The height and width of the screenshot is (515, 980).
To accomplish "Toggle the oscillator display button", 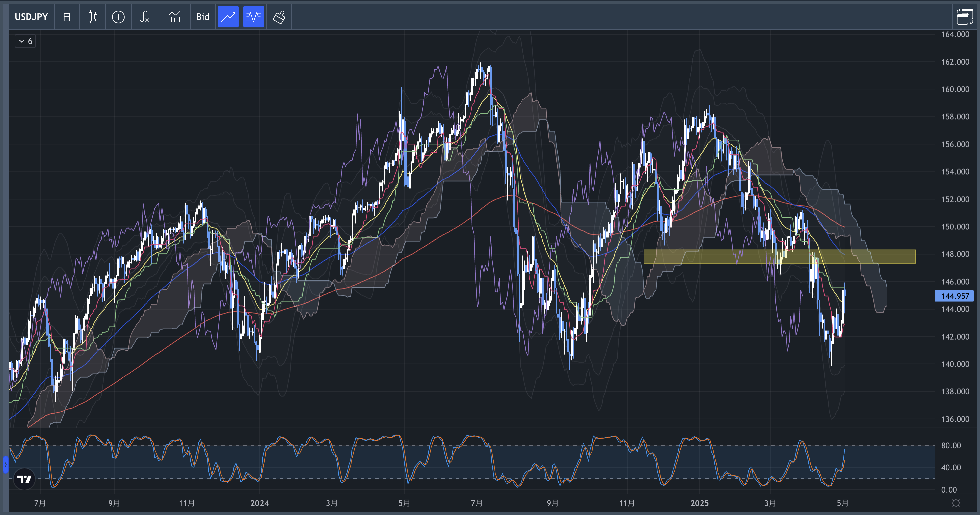I will click(253, 17).
